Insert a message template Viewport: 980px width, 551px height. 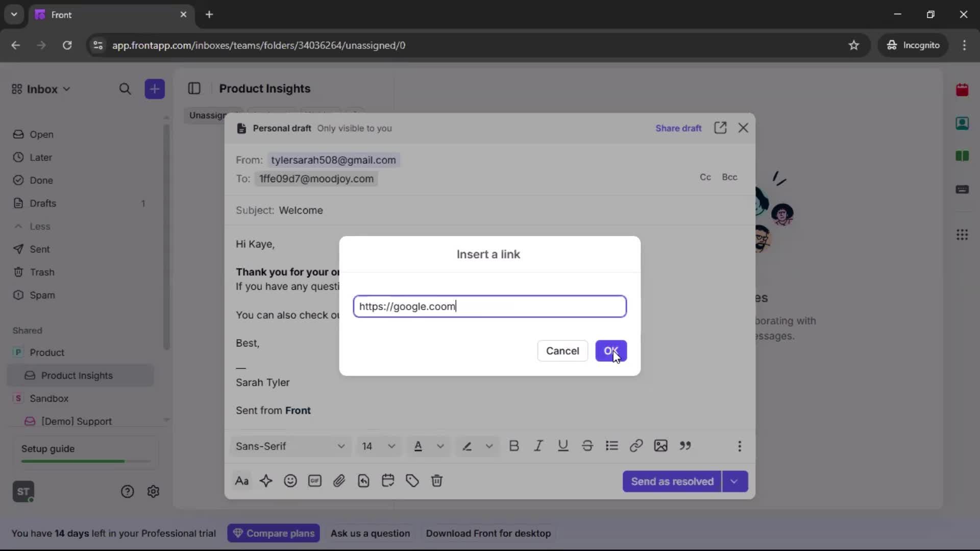[x=363, y=481]
